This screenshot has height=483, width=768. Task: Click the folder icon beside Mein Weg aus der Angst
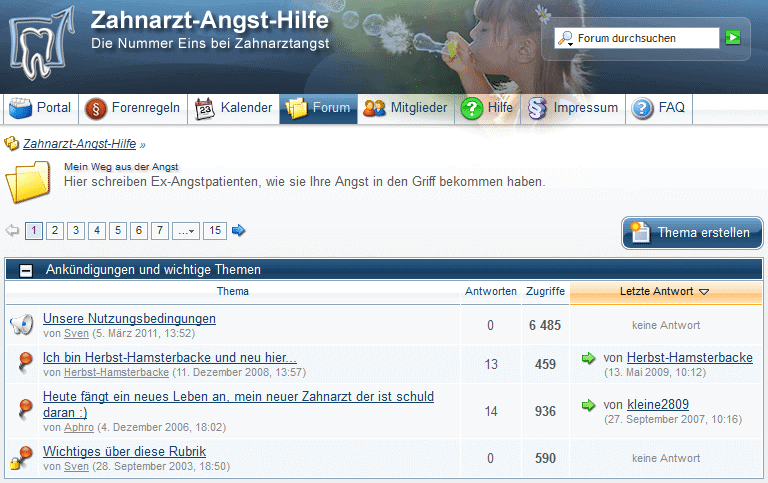tap(28, 180)
